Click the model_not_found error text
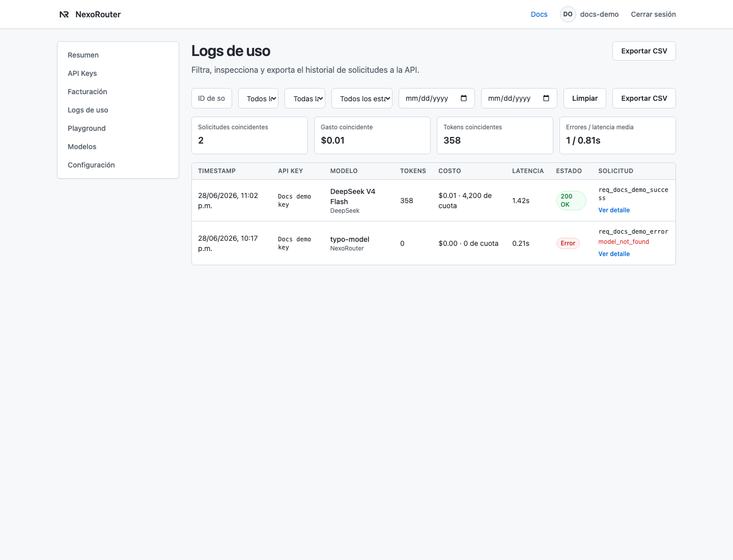The height and width of the screenshot is (560, 733). (x=624, y=242)
